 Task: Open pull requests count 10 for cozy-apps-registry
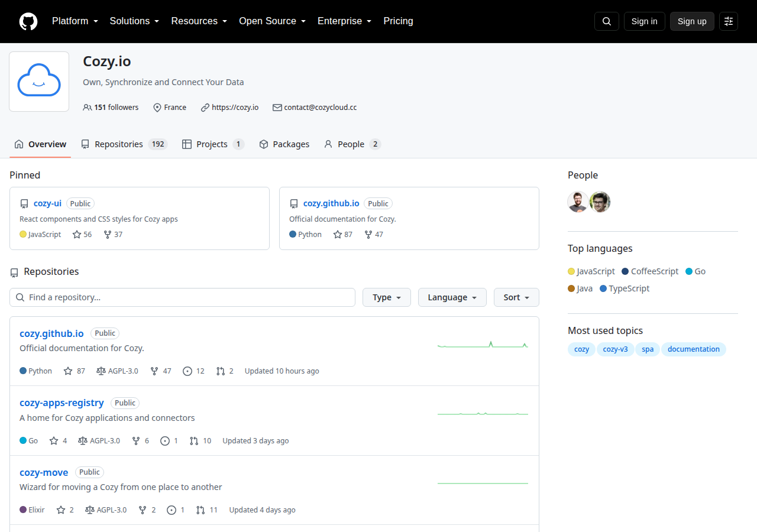(x=200, y=441)
